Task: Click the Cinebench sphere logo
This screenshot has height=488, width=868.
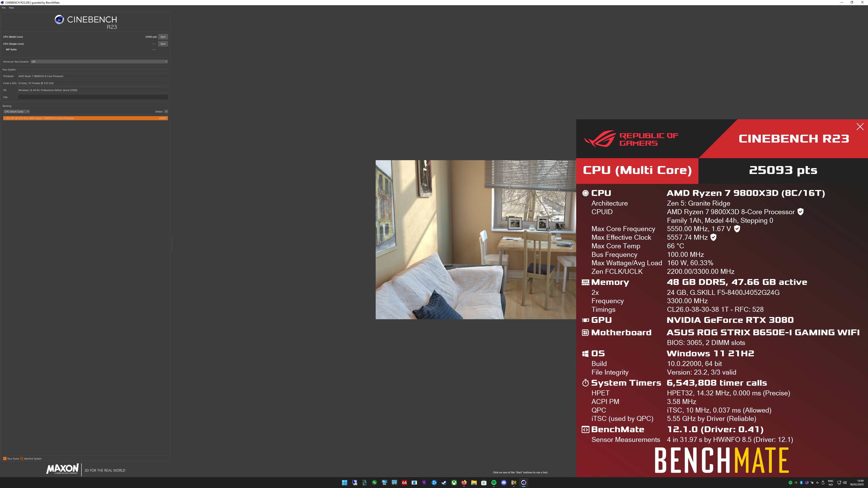Action: coord(59,19)
